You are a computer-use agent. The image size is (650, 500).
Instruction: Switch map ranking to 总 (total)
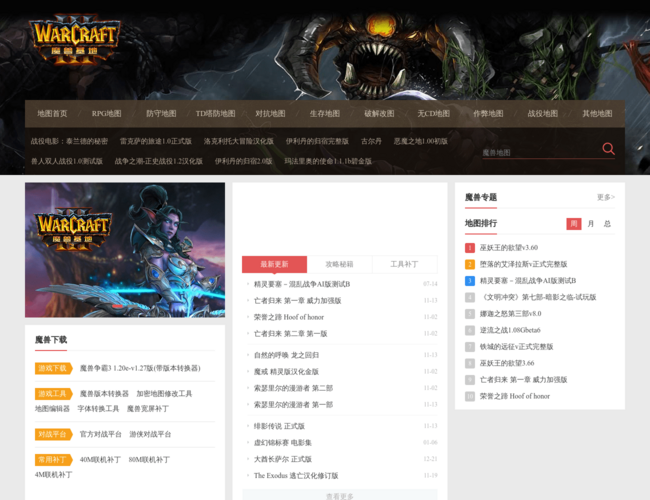[x=607, y=224]
